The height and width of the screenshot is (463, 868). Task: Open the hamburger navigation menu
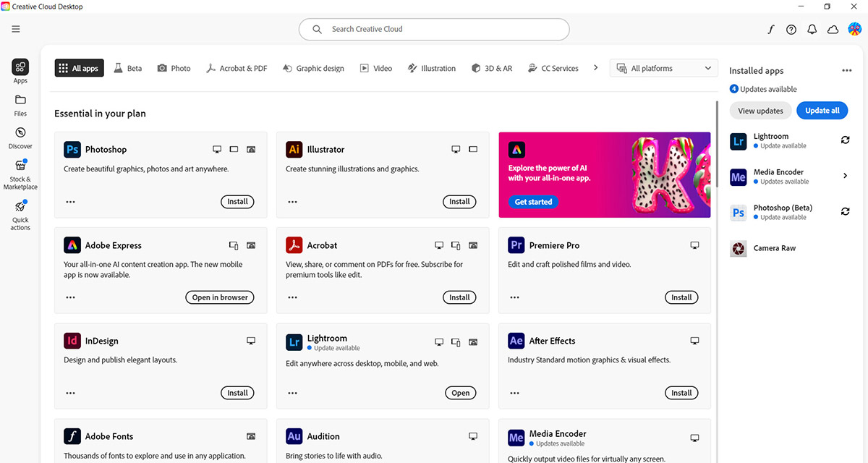[16, 29]
